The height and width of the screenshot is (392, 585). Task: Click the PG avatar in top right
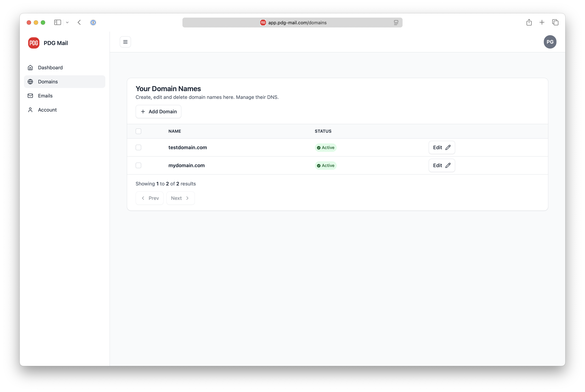click(x=550, y=42)
